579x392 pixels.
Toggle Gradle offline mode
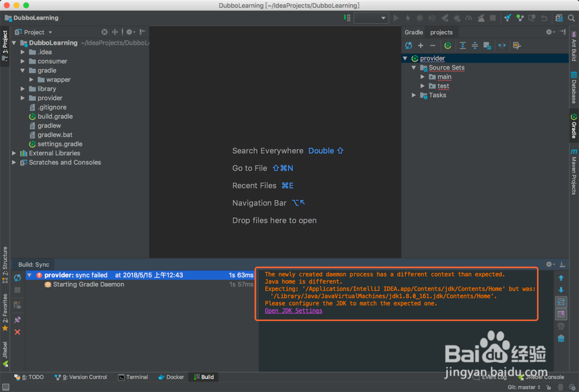tap(502, 45)
